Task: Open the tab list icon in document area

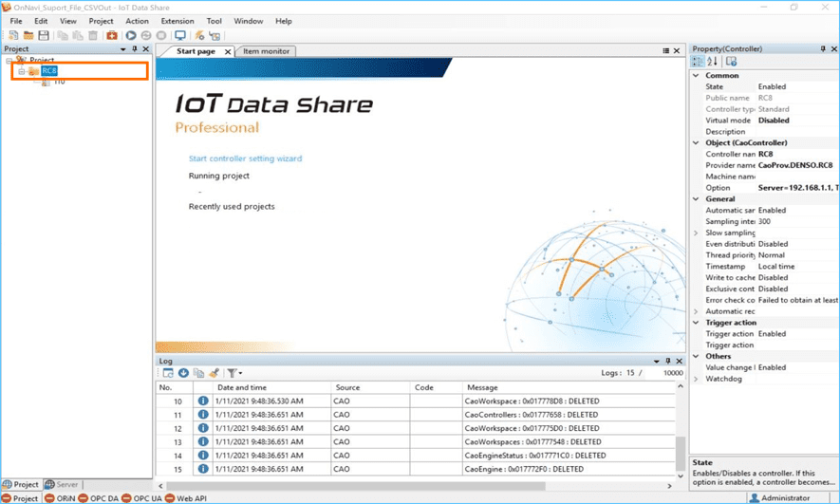Action: pyautogui.click(x=666, y=51)
